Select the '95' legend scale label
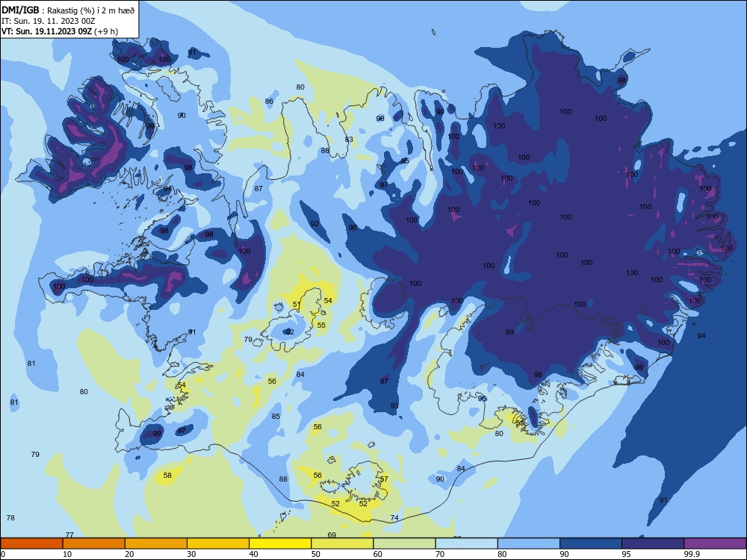The height and width of the screenshot is (560, 747). pyautogui.click(x=626, y=554)
